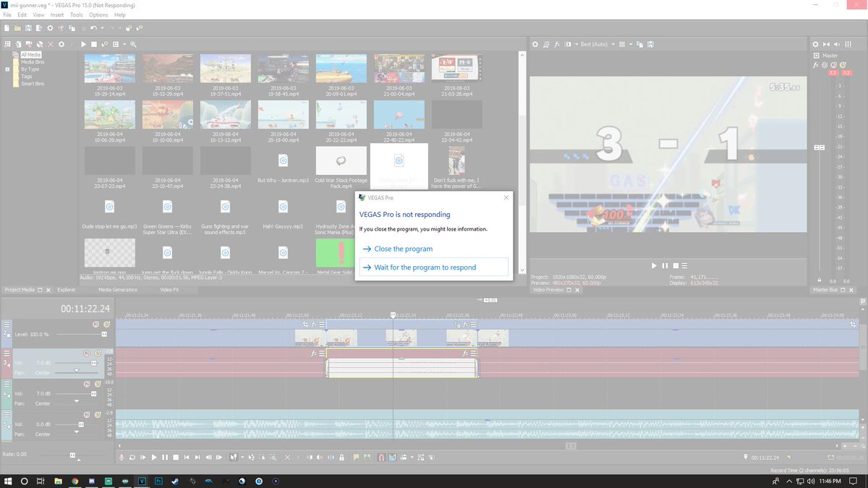Open Video Preview hamburger menu below playback buttons
Screen dimensions: 868x488
[684, 265]
